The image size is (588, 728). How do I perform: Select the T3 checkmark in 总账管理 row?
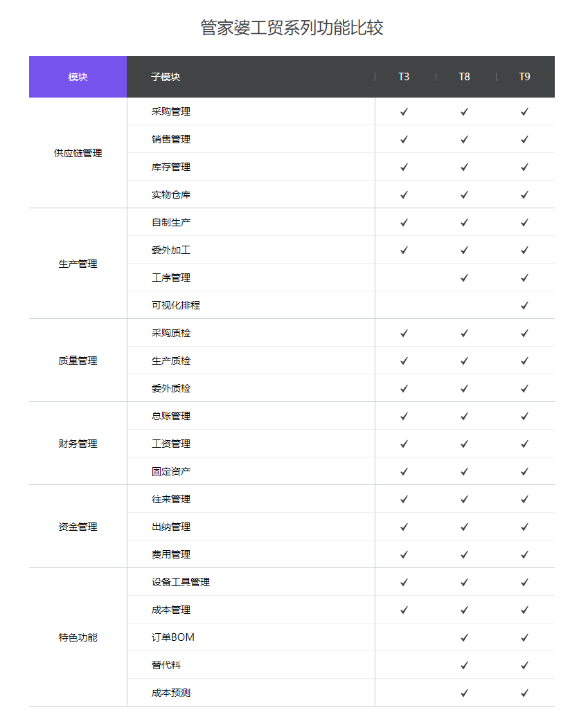point(404,416)
